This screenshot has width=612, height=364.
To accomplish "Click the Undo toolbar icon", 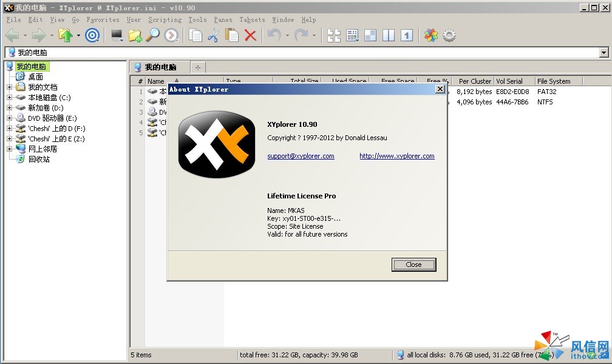I will [274, 36].
